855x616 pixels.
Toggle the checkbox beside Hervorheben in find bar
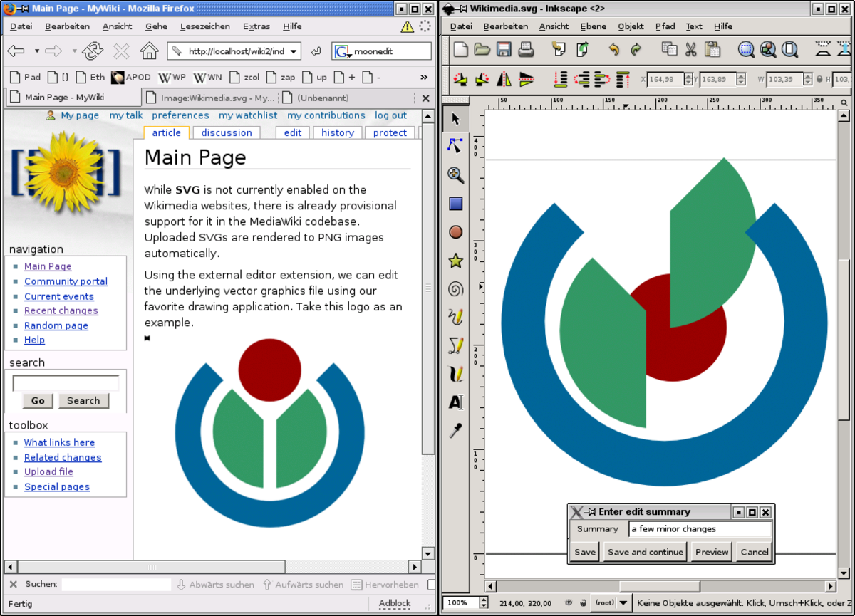pyautogui.click(x=432, y=585)
